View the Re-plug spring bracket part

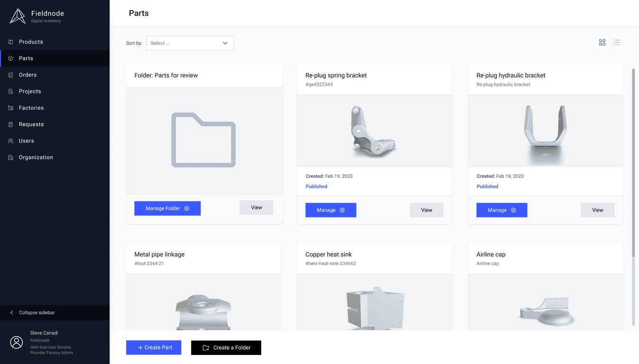[426, 210]
